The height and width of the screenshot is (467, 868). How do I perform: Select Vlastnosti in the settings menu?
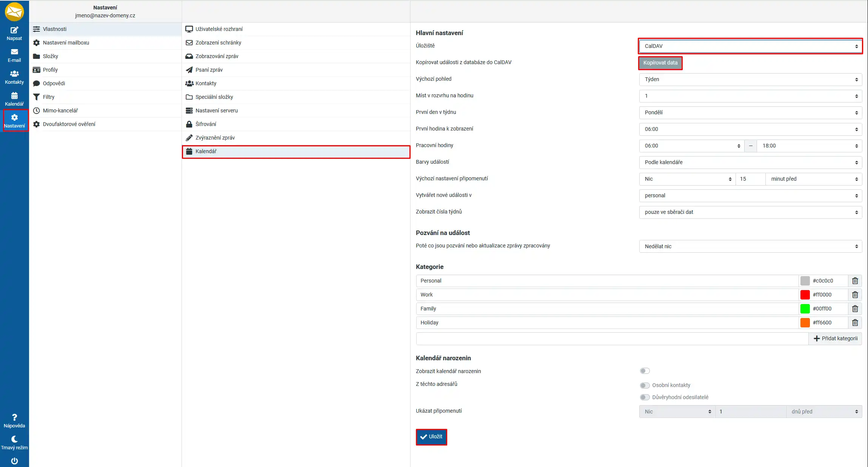click(105, 29)
